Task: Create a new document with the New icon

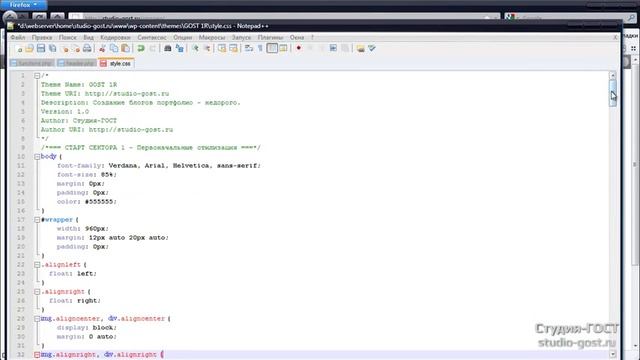Action: pos(19,49)
